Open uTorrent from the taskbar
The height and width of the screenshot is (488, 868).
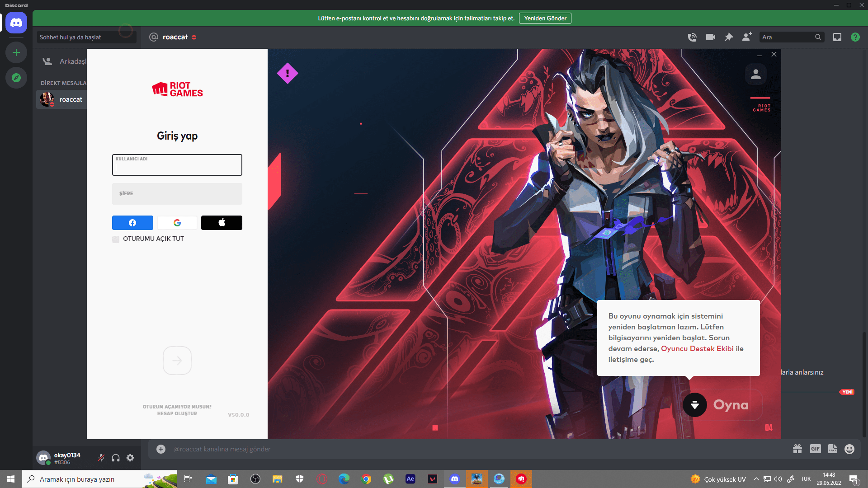pyautogui.click(x=388, y=479)
